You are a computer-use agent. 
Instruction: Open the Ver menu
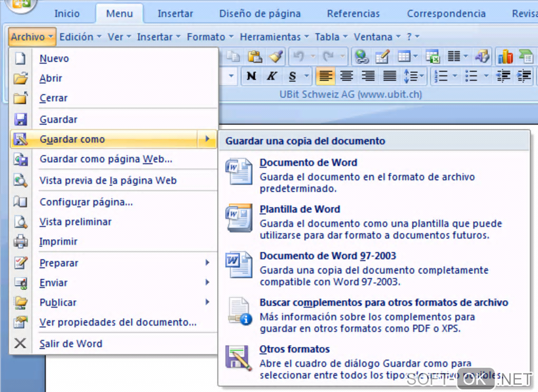[x=119, y=37]
